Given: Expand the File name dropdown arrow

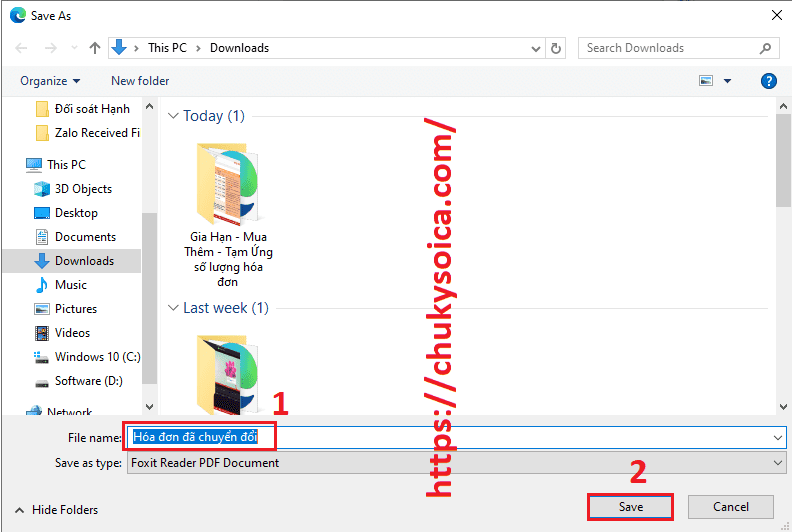Looking at the screenshot, I should click(x=778, y=438).
